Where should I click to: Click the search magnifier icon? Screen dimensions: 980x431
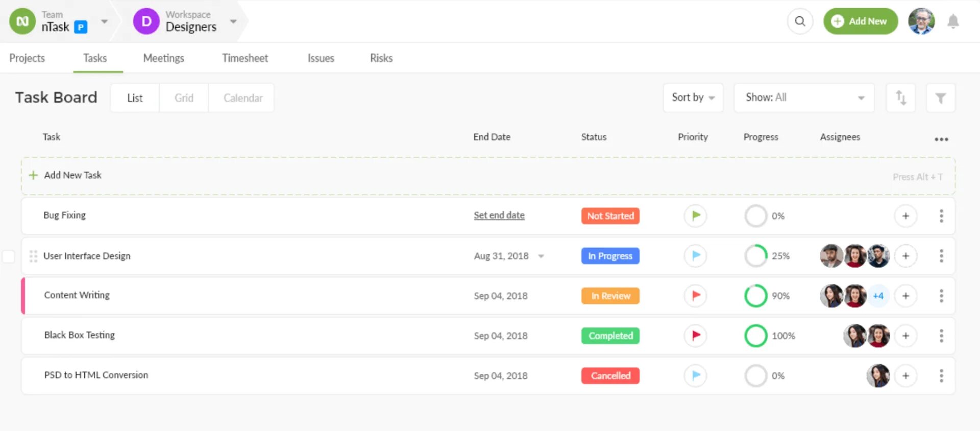click(800, 21)
